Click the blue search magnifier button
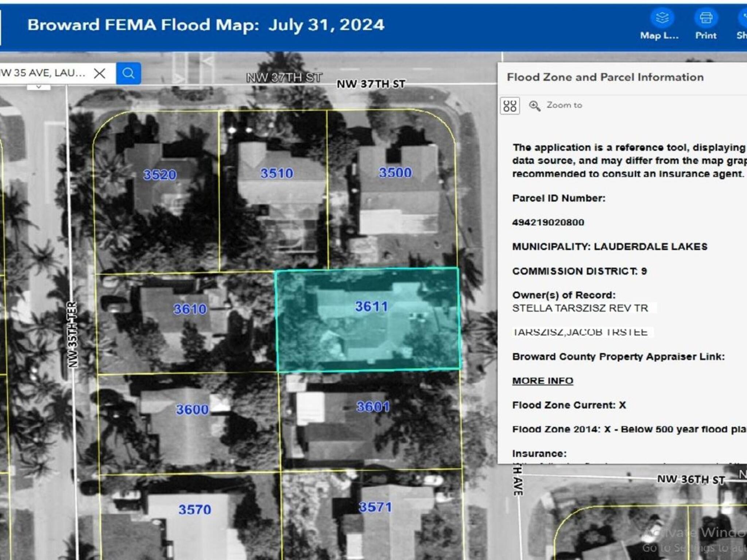The image size is (747, 560). (128, 73)
